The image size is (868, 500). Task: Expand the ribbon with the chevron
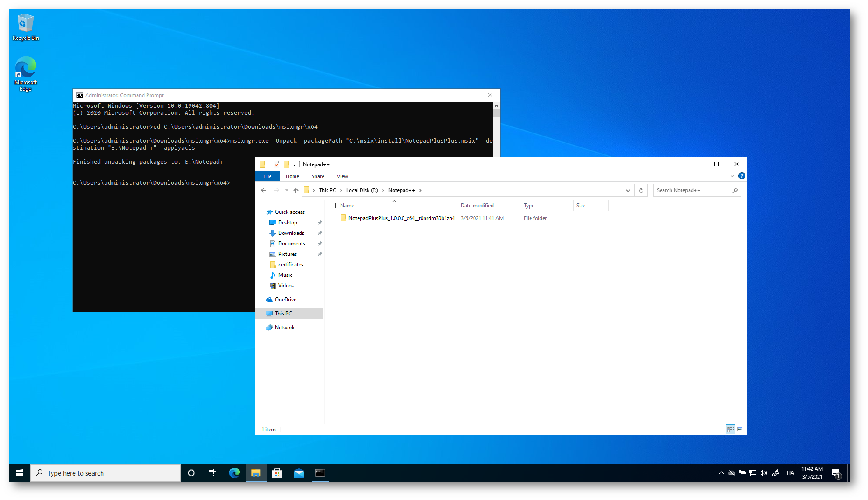click(732, 176)
